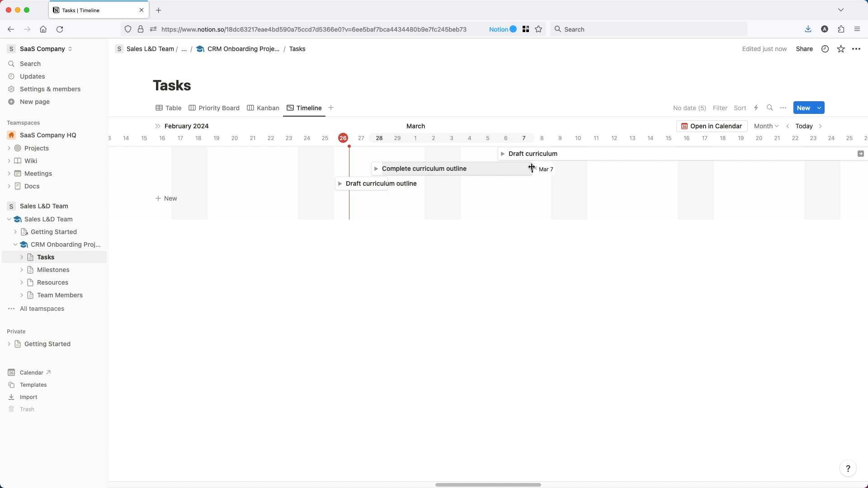The width and height of the screenshot is (868, 488).
Task: Click the horizontal timeline scrollbar
Action: click(488, 485)
